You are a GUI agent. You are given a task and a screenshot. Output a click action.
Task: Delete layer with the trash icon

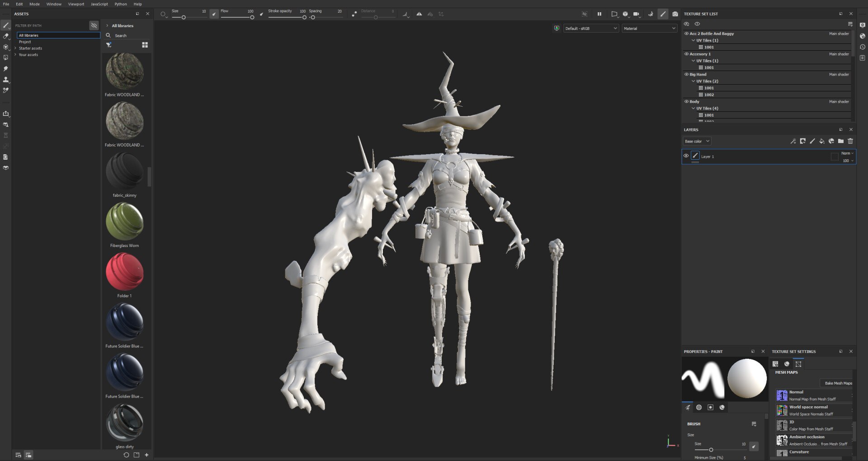(850, 141)
